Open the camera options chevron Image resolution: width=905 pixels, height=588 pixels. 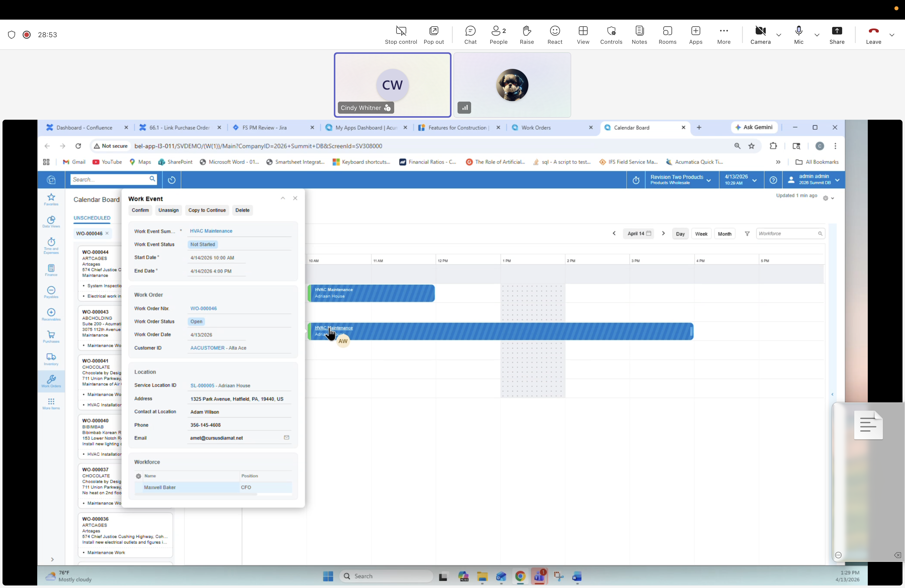[x=779, y=35]
